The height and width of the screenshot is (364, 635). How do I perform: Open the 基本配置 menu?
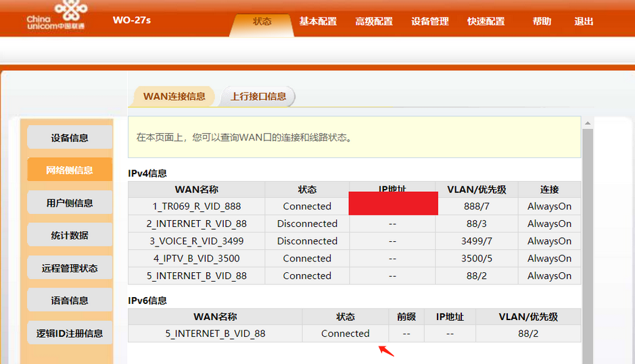point(318,22)
